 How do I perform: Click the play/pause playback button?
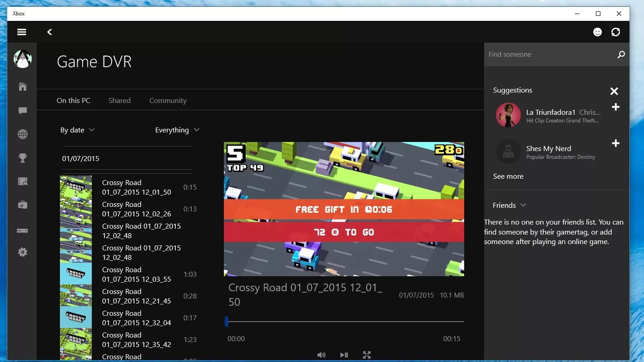[x=344, y=355]
